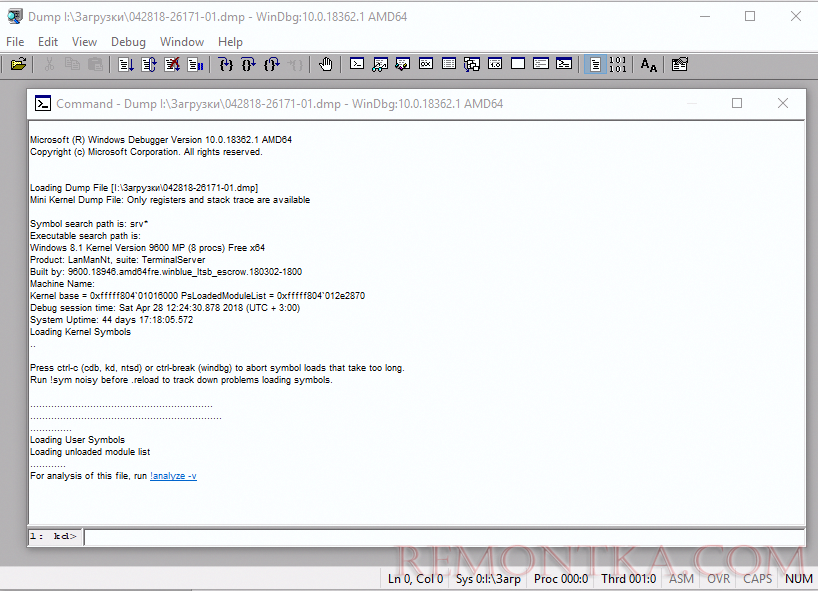Click the 'System Uptime: 44 days' line
The image size is (818, 591).
(111, 320)
